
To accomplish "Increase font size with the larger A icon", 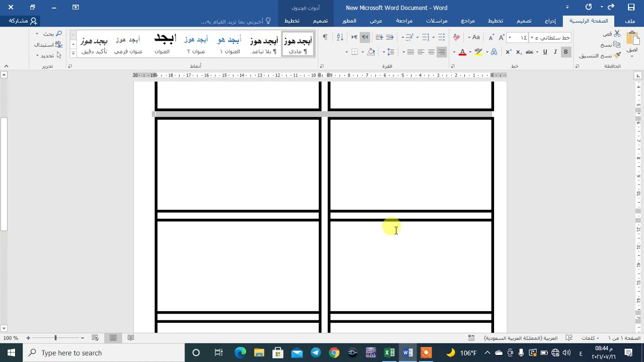I will [x=501, y=37].
